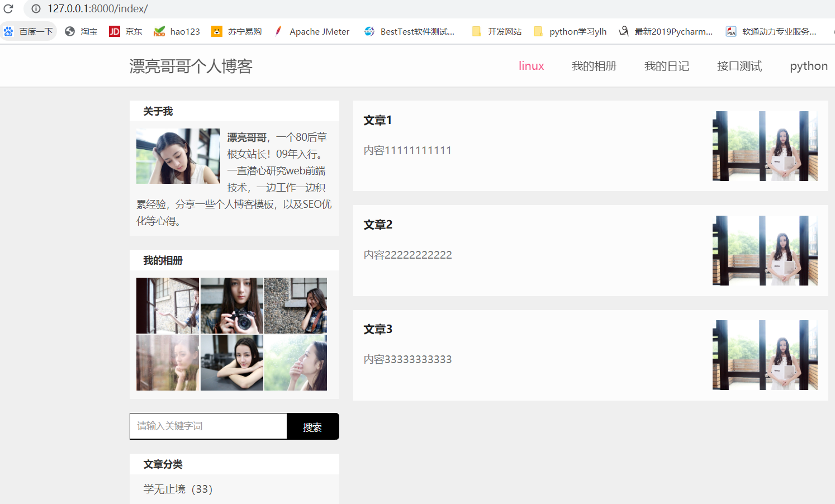Switch to the 接口测试 navigation item

pyautogui.click(x=739, y=66)
